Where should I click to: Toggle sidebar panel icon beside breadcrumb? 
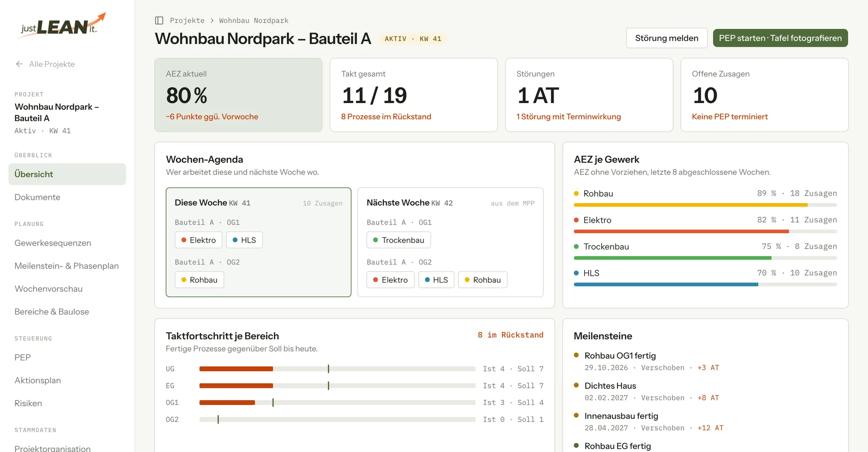tap(159, 20)
